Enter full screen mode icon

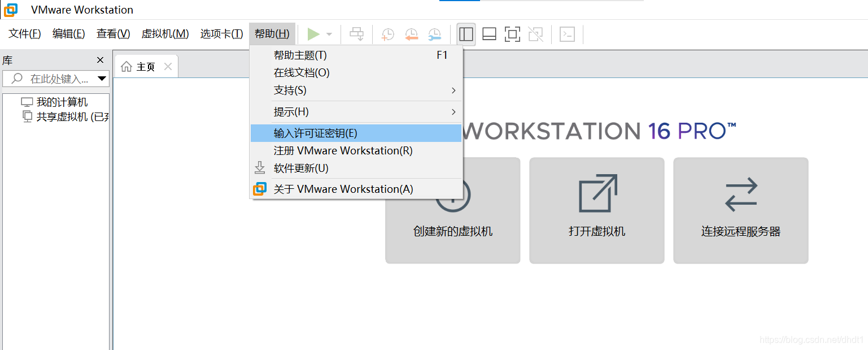[512, 34]
